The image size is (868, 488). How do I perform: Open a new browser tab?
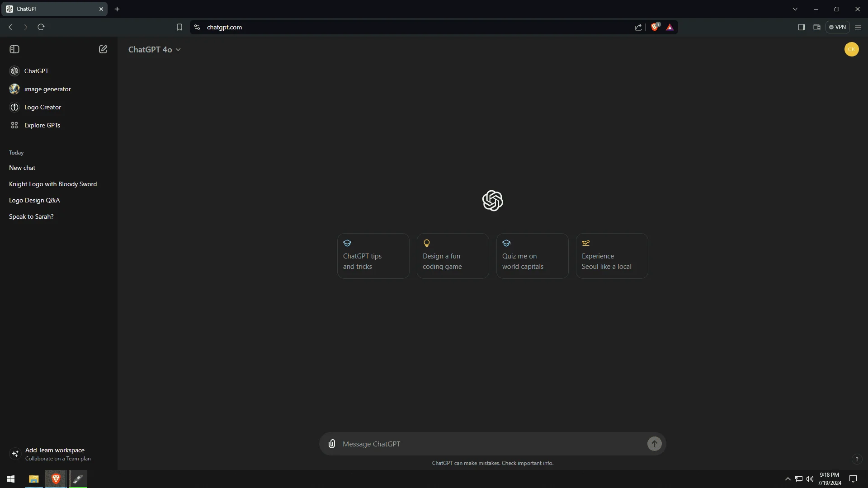[117, 9]
